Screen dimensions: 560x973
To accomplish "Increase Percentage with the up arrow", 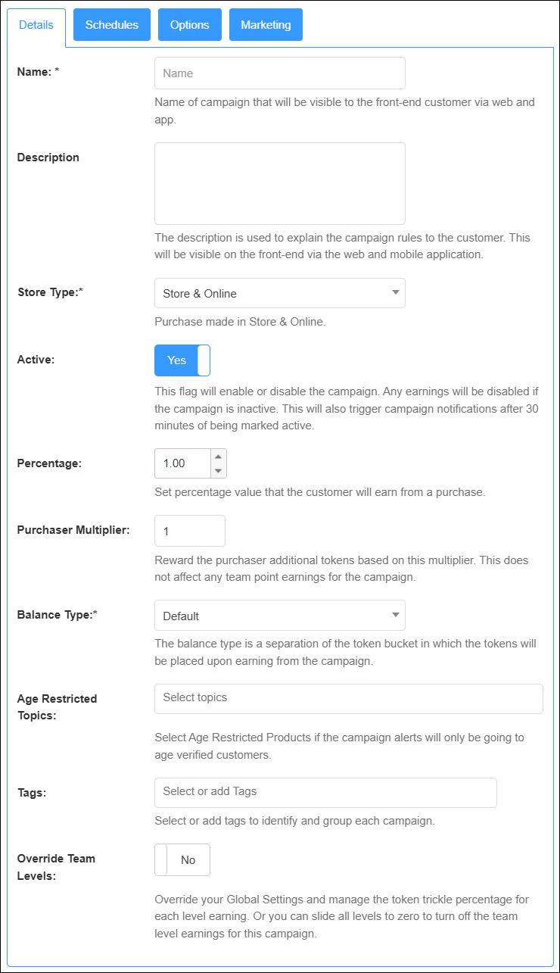I will tap(218, 456).
